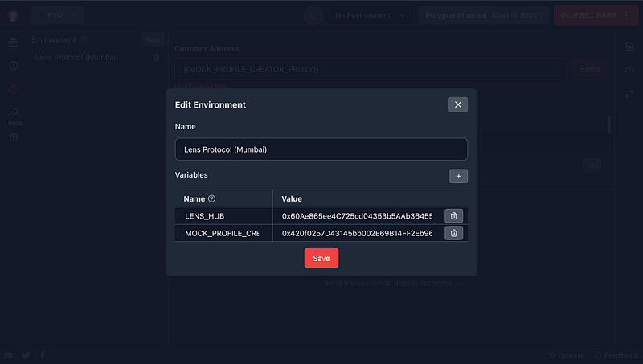The height and width of the screenshot is (364, 643).
Task: Edit the environment Name input field
Action: (x=321, y=149)
